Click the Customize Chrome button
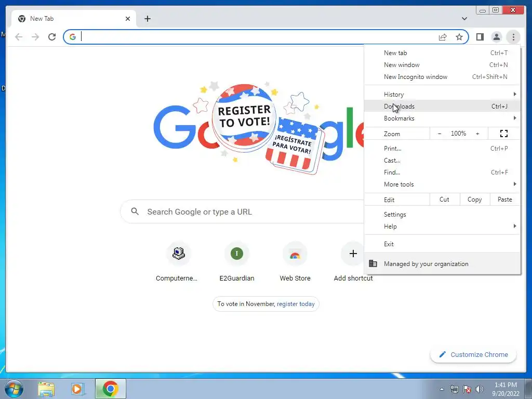Image resolution: width=532 pixels, height=399 pixels. click(473, 354)
